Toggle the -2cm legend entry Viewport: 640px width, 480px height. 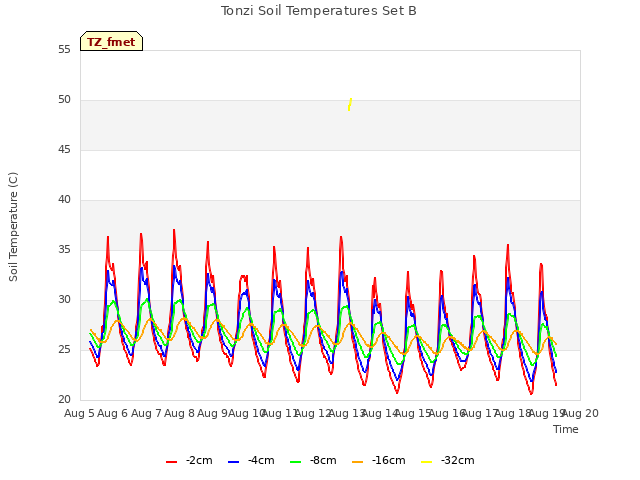(x=189, y=461)
